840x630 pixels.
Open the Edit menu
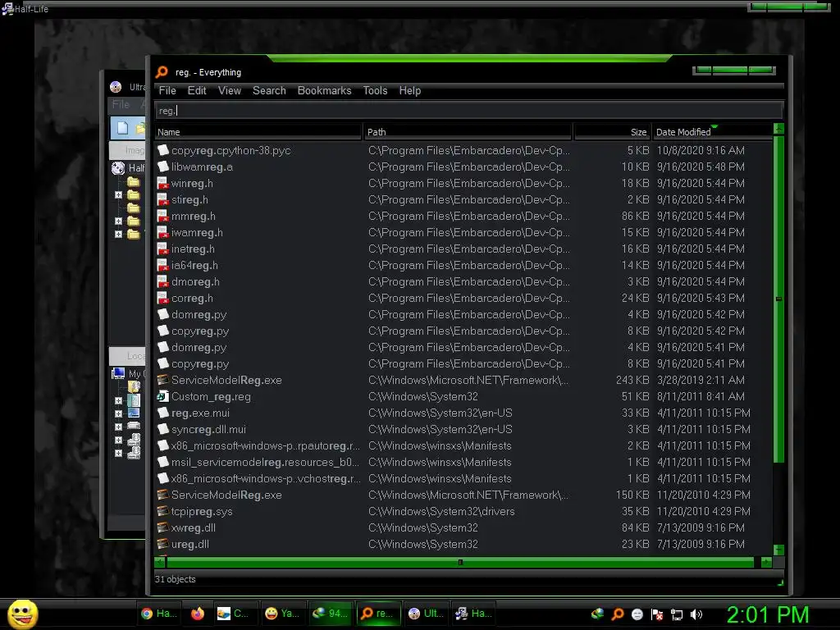(197, 90)
